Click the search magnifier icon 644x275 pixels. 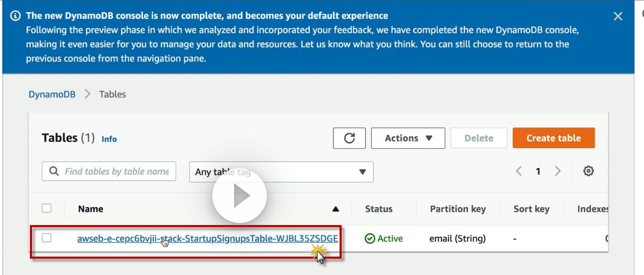[54, 171]
